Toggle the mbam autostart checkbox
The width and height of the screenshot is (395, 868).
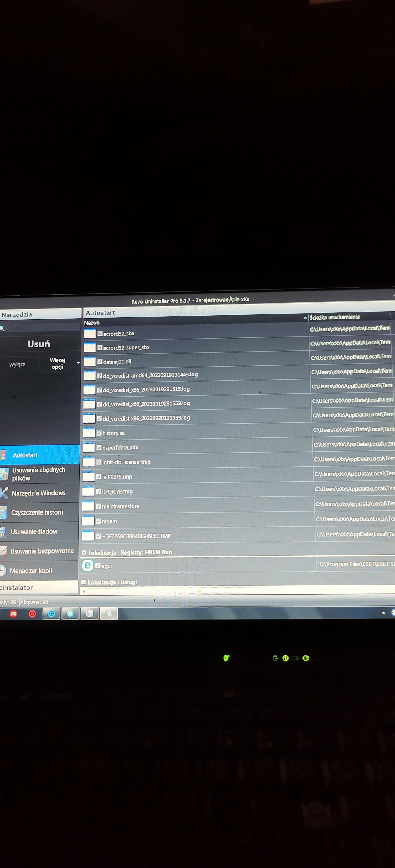[x=98, y=521]
